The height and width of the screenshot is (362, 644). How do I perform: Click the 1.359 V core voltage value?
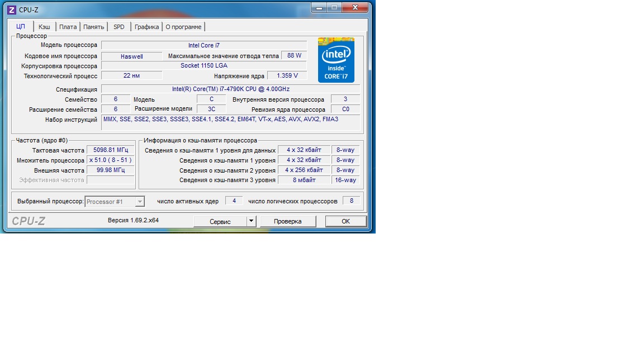(287, 75)
